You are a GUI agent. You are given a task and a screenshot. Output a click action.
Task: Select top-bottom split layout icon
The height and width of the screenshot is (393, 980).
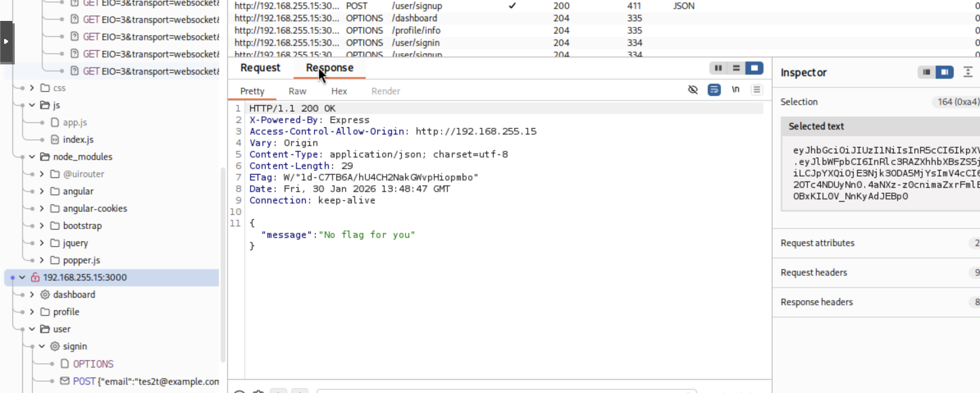[736, 68]
